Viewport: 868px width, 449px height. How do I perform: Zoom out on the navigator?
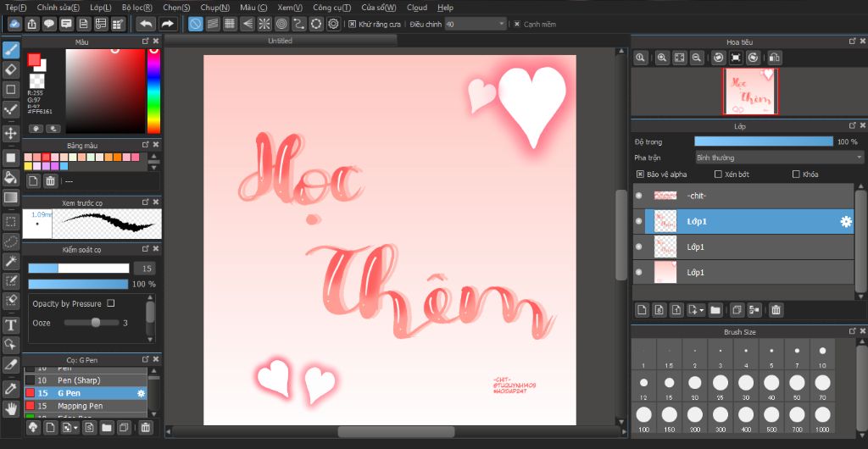[697, 58]
